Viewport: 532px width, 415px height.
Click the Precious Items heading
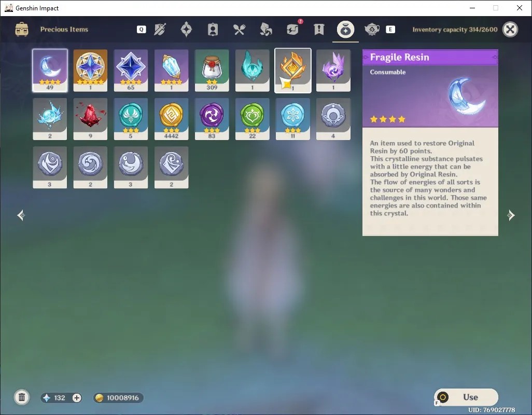point(64,30)
